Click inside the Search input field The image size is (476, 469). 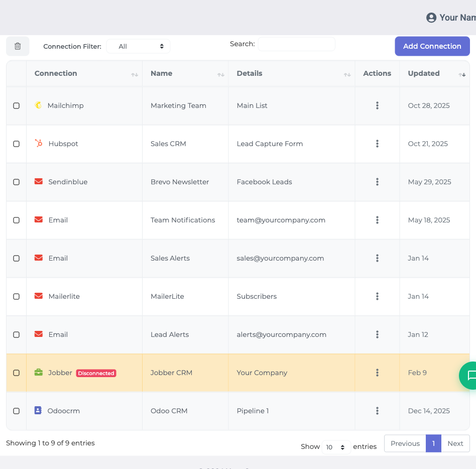pyautogui.click(x=296, y=44)
